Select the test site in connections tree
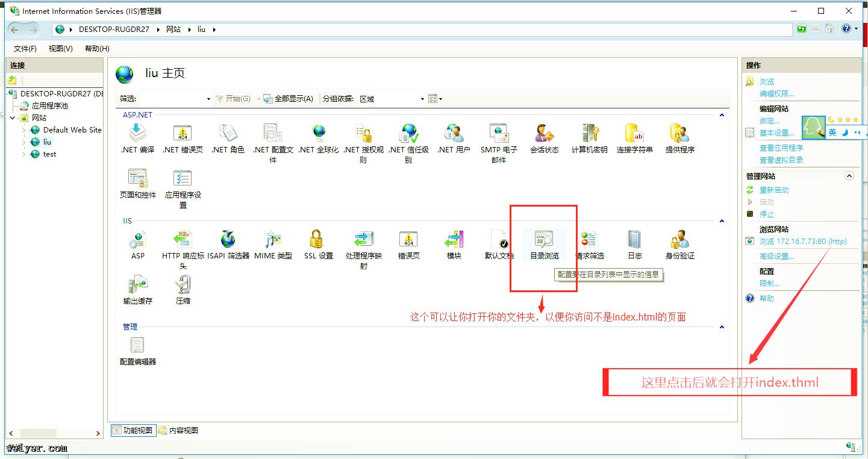Image resolution: width=868 pixels, height=459 pixels. (x=49, y=154)
